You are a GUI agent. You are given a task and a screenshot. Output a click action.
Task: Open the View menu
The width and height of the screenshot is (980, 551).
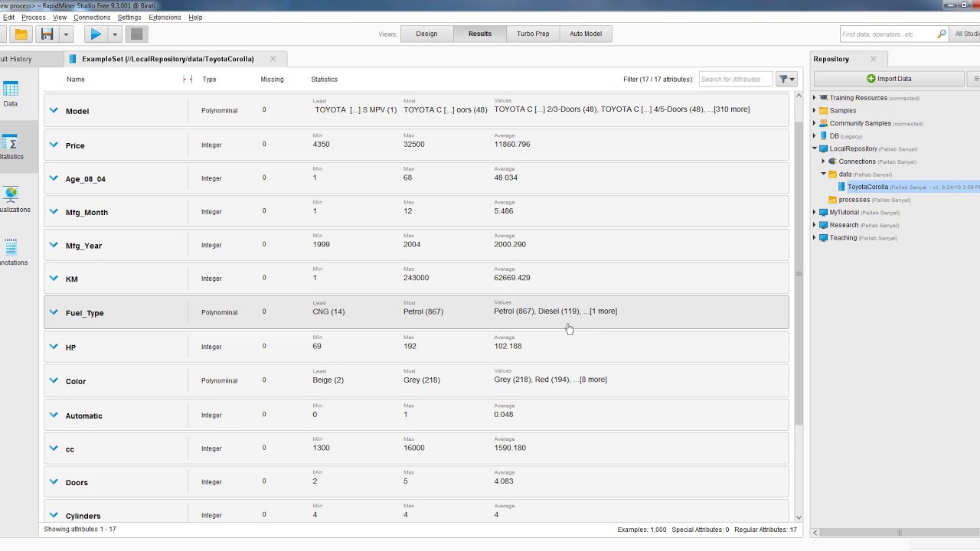60,17
